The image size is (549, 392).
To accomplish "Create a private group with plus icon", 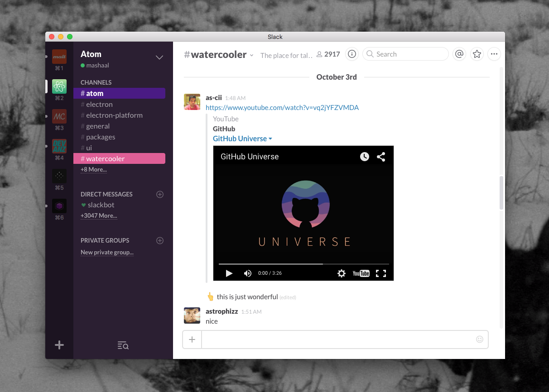I will pos(160,240).
